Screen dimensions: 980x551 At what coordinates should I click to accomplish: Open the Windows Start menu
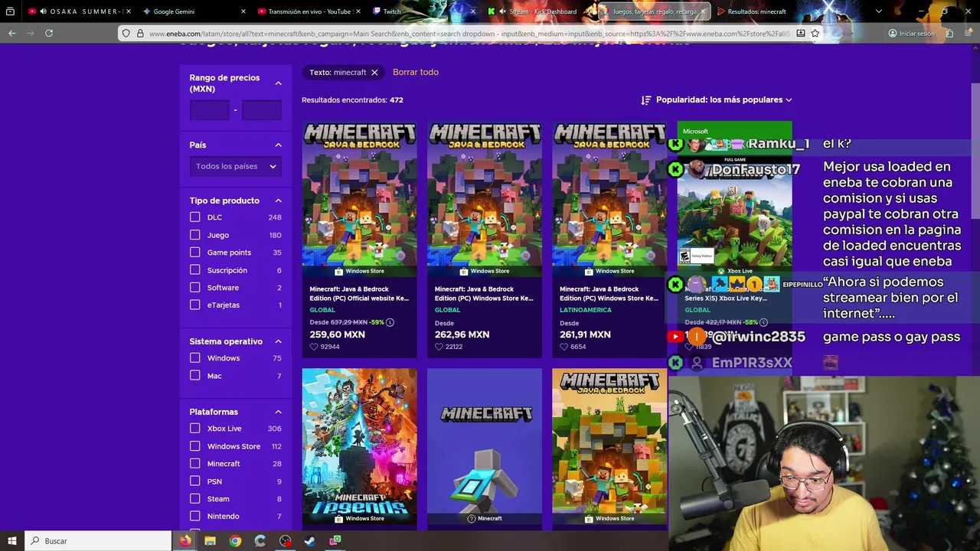(x=12, y=541)
